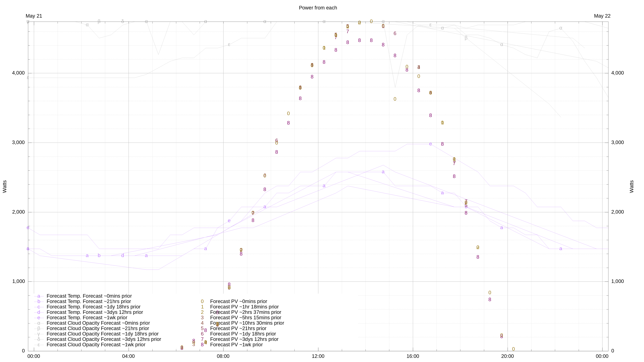Click 'Forecast Temp. Forecast ~3dys 12hrs prior' label
This screenshot has height=362, width=644.
tap(95, 312)
